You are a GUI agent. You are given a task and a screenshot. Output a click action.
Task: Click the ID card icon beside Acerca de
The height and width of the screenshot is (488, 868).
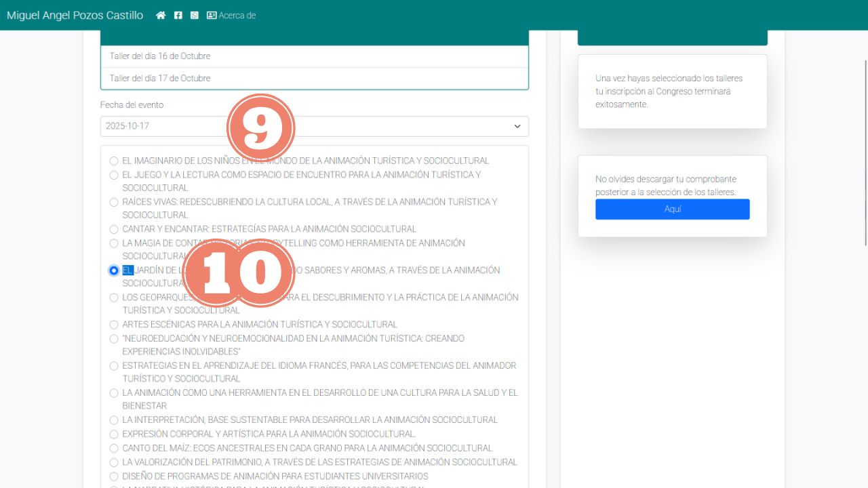[212, 15]
